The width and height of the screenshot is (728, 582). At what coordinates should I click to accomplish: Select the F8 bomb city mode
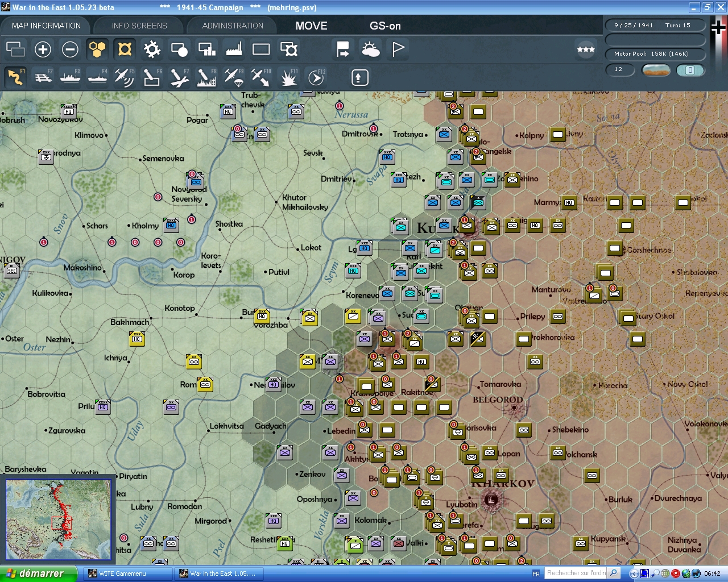coord(206,77)
